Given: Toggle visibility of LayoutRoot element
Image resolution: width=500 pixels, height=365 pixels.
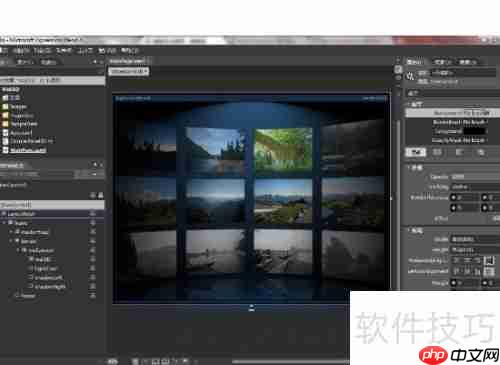Looking at the screenshot, I should coord(93,214).
